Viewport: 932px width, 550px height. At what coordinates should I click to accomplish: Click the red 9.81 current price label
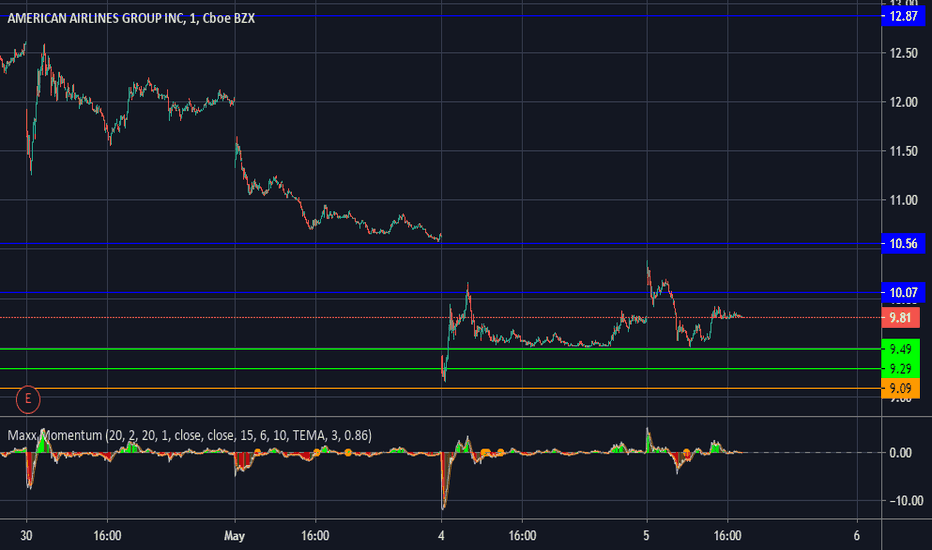tap(900, 318)
